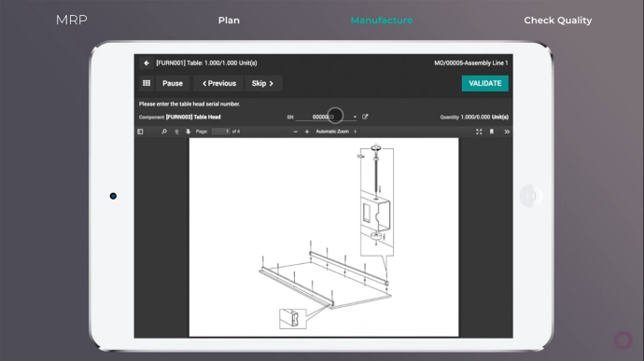Pause the work order
This screenshot has height=361, width=644.
click(173, 83)
